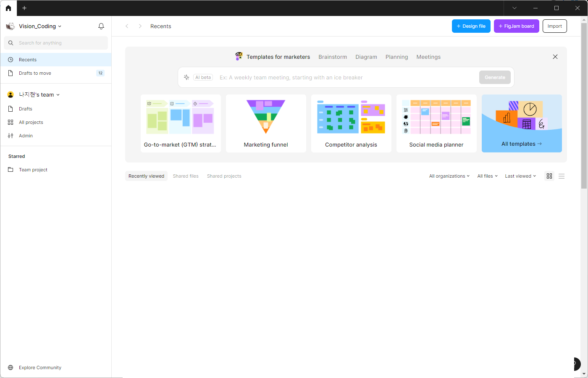The image size is (588, 378).
Task: Click scrollbar down arrow
Action: coord(584,374)
